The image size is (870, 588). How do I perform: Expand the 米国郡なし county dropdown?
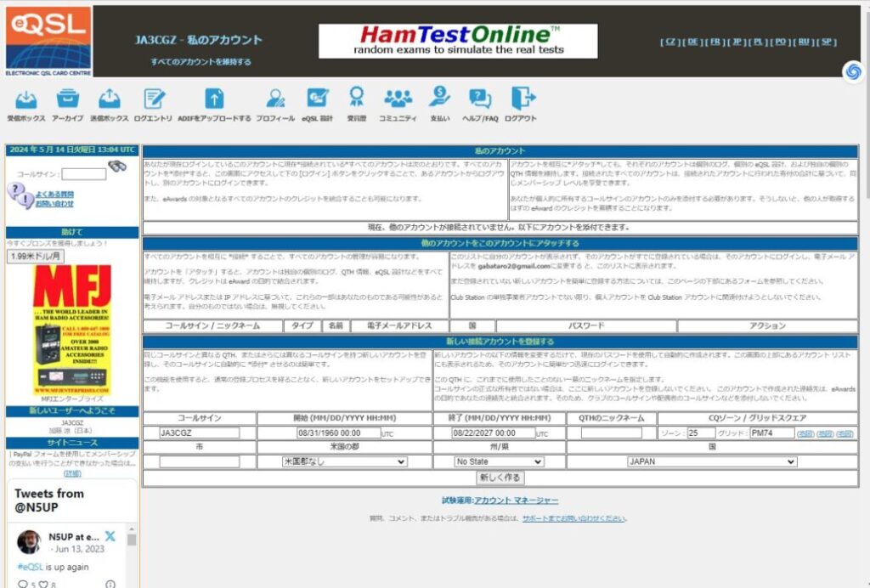click(344, 461)
